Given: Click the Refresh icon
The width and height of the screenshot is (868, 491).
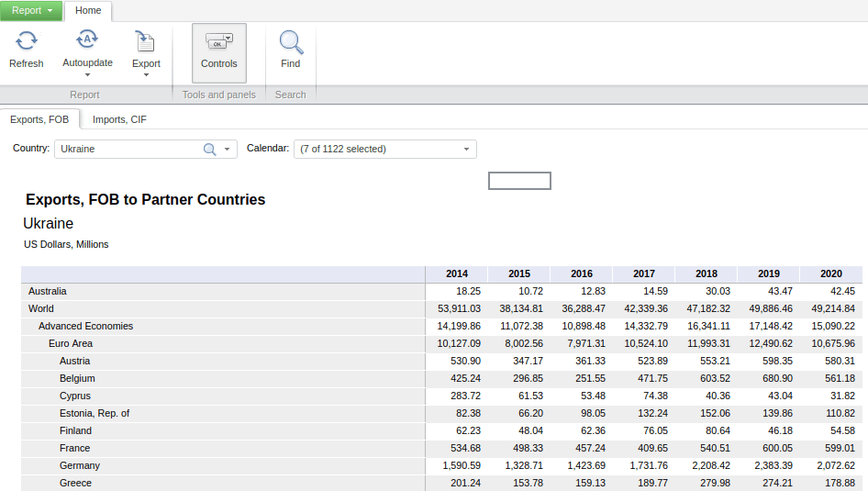Looking at the screenshot, I should click(27, 40).
